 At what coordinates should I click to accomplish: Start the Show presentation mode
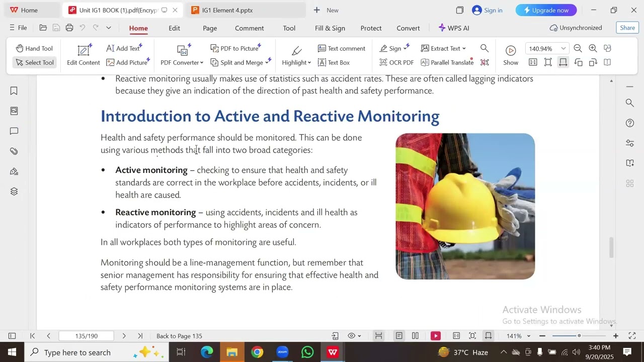pyautogui.click(x=511, y=55)
